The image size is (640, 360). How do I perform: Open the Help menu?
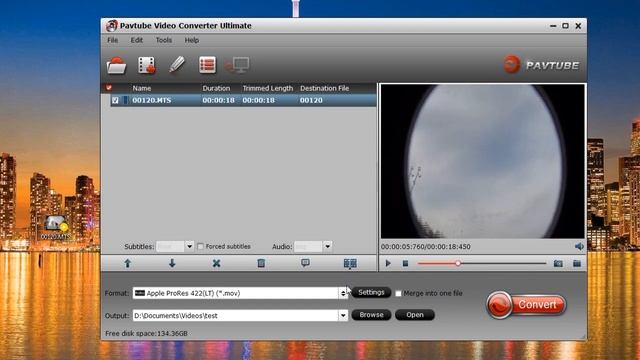(192, 40)
